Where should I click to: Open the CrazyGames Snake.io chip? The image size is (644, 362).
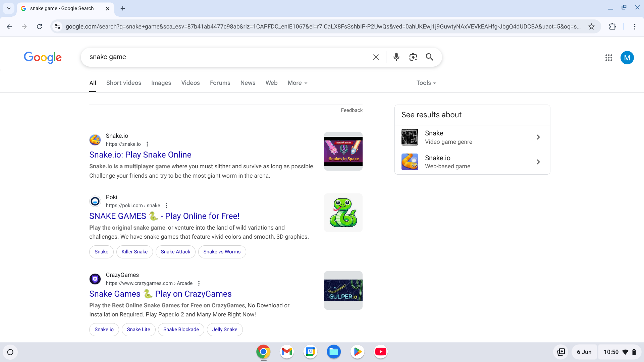tap(104, 329)
